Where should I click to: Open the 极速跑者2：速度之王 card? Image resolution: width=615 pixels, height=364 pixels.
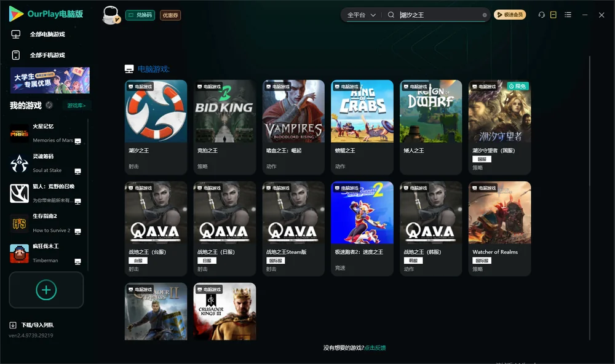click(362, 229)
